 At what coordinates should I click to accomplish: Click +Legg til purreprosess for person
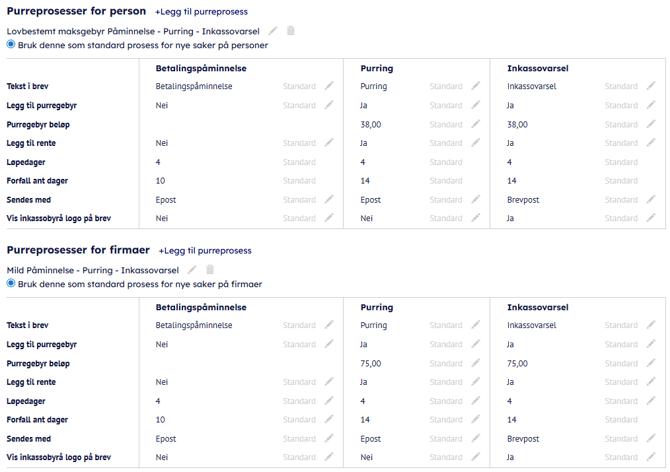pyautogui.click(x=201, y=11)
